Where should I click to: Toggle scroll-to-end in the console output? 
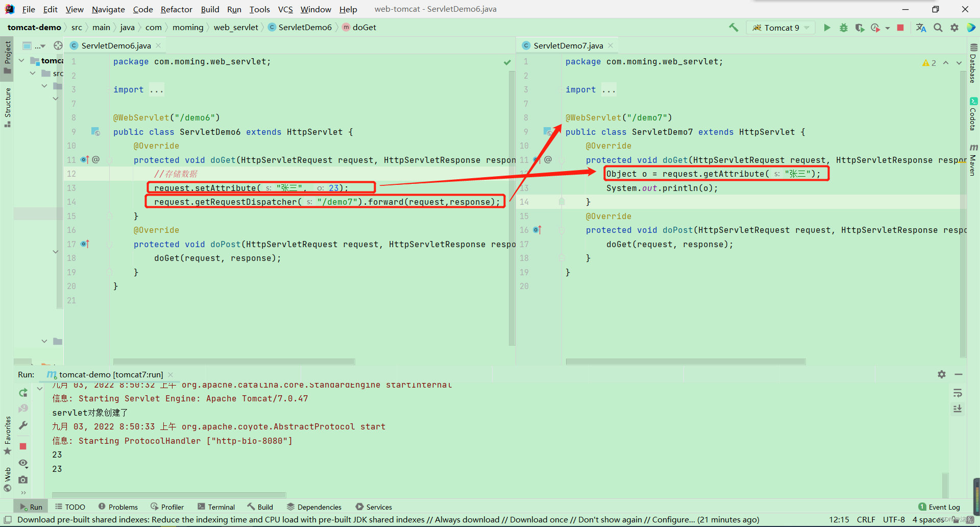(958, 409)
